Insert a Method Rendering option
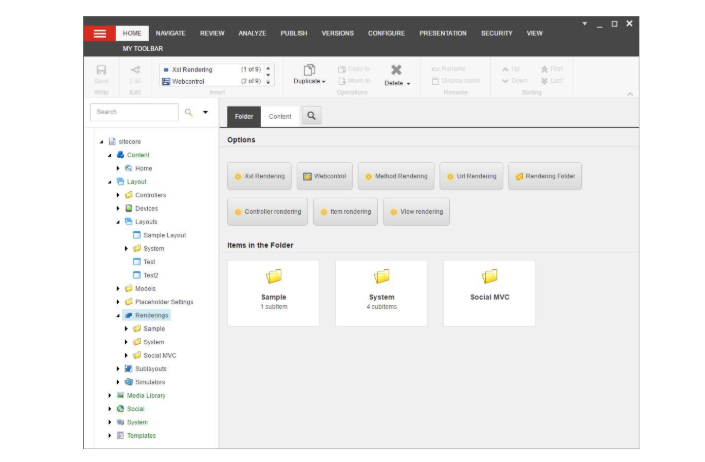The width and height of the screenshot is (705, 462). coord(396,176)
